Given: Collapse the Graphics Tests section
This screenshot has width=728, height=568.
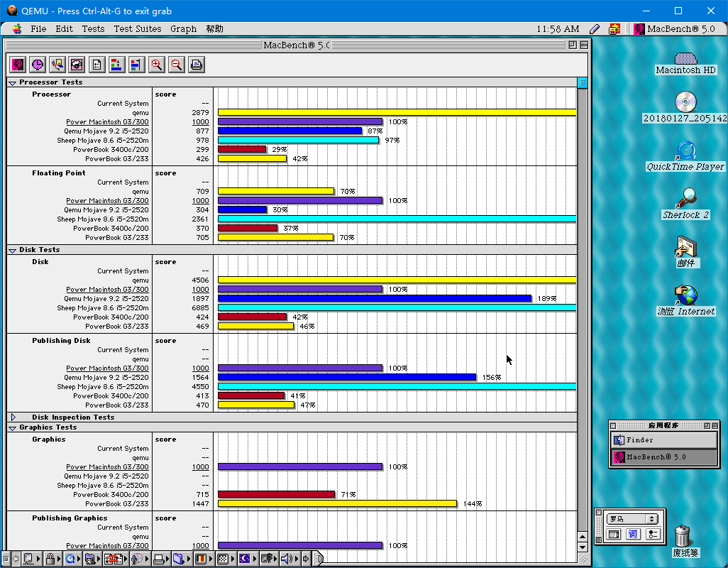Looking at the screenshot, I should click(13, 427).
